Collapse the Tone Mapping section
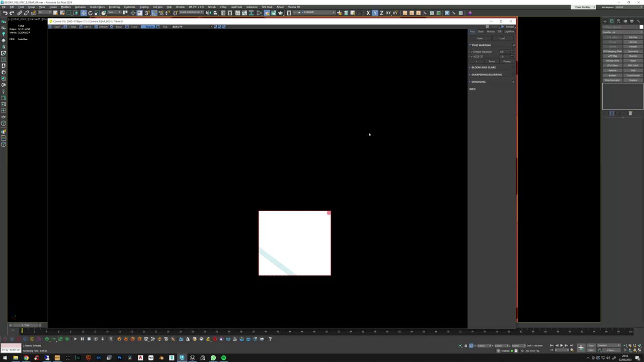Viewport: 644px width, 362px height. [470, 45]
